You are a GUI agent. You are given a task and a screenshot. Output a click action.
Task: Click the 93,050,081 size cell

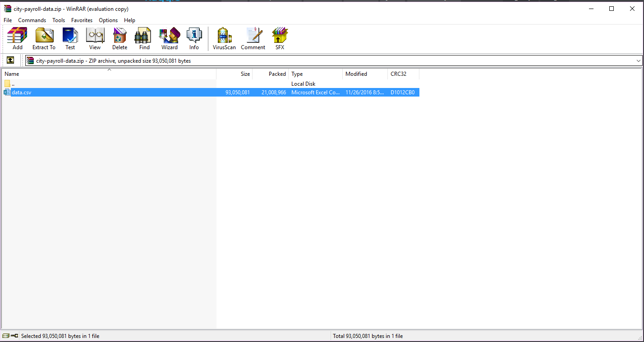238,92
